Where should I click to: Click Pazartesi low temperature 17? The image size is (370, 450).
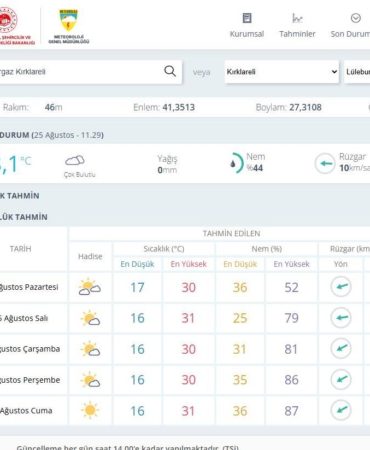pos(137,287)
